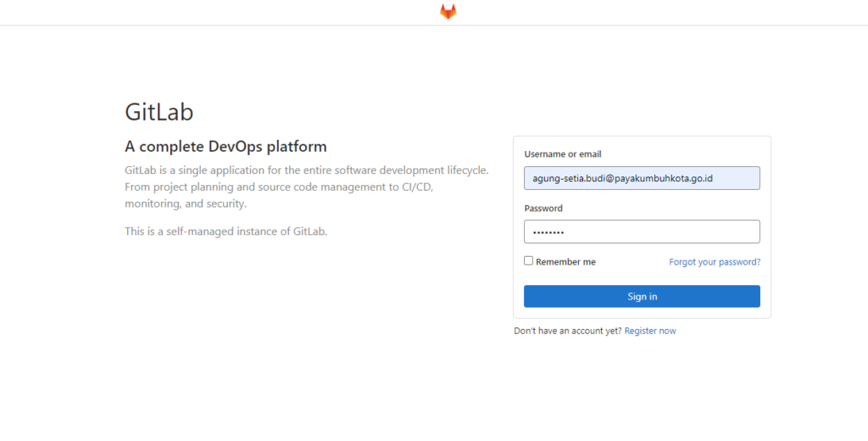Submit with the Sign in button
Viewport: 868px width, 441px height.
tap(642, 296)
